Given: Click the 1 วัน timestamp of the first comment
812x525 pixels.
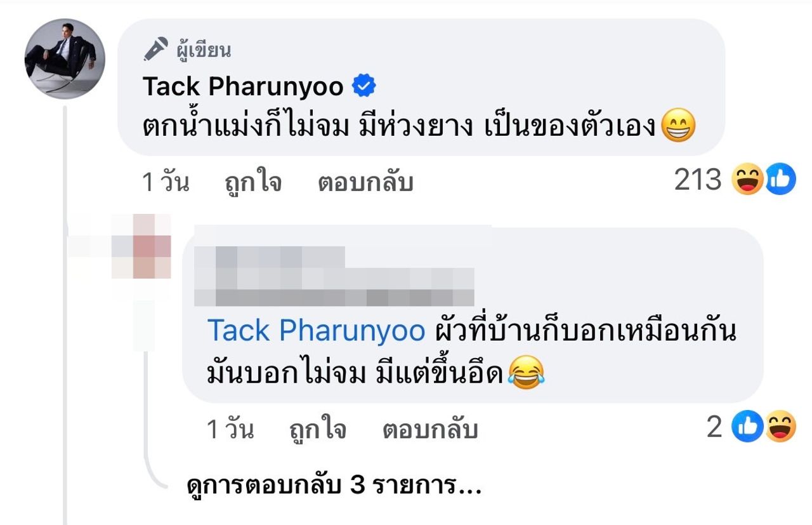Looking at the screenshot, I should pos(166,183).
